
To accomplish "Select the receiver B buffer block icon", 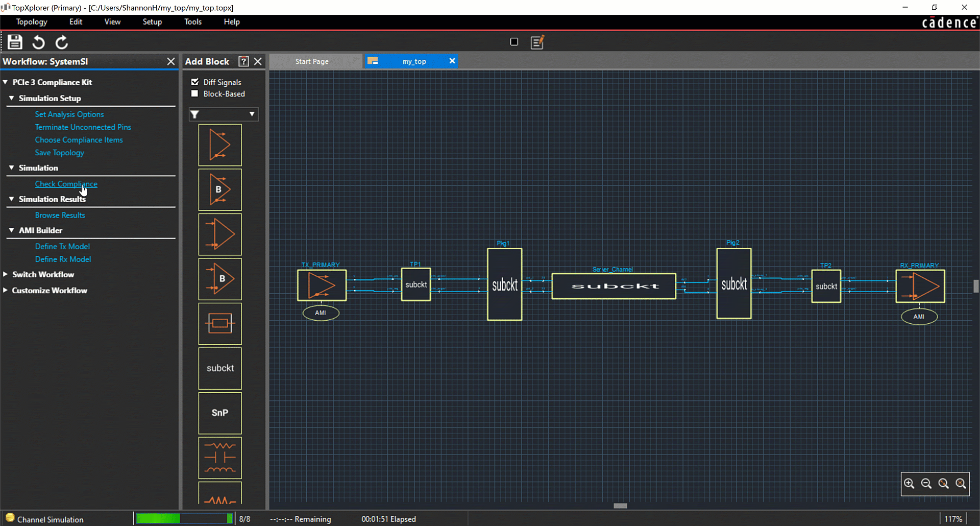I will click(220, 279).
